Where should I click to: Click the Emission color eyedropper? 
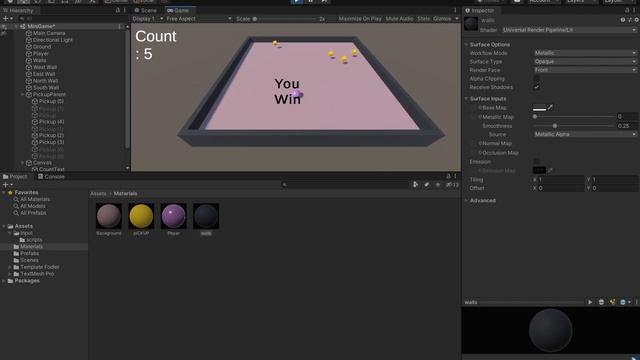pyautogui.click(x=550, y=170)
